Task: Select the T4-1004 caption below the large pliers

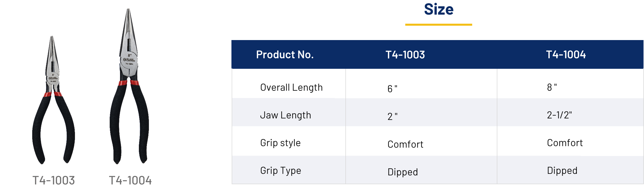Action: coord(130,180)
